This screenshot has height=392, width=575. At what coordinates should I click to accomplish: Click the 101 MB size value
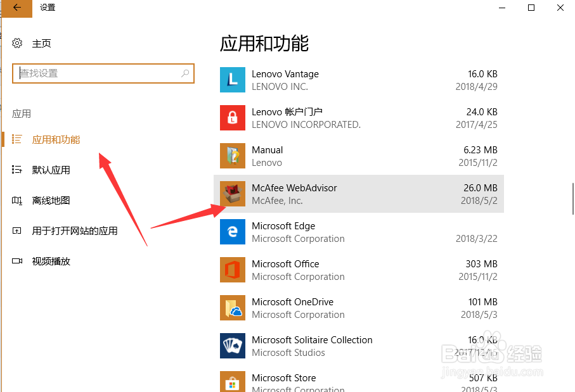[482, 302]
